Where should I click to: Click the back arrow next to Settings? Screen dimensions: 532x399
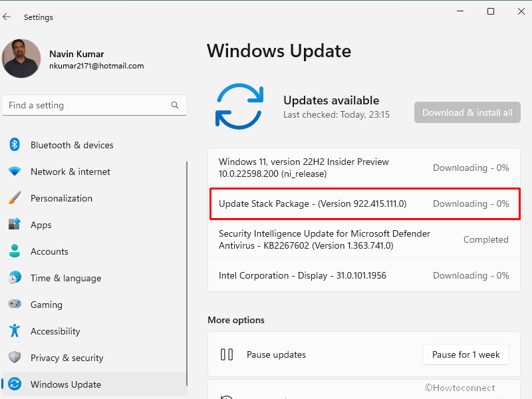[x=7, y=17]
